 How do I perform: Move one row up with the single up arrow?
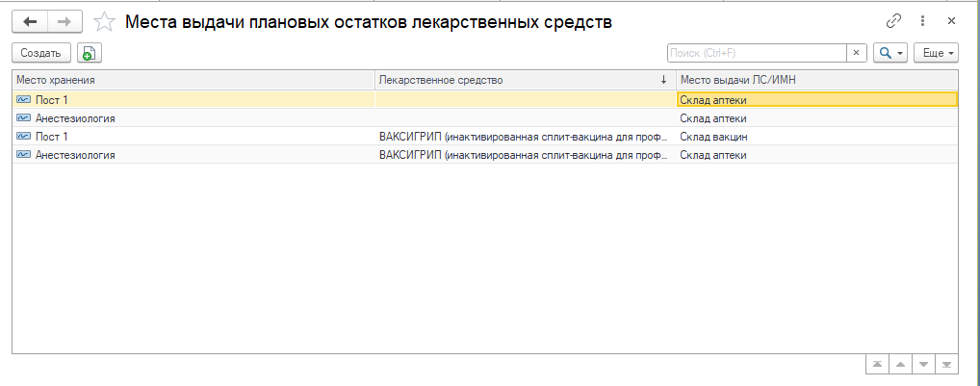pyautogui.click(x=901, y=364)
